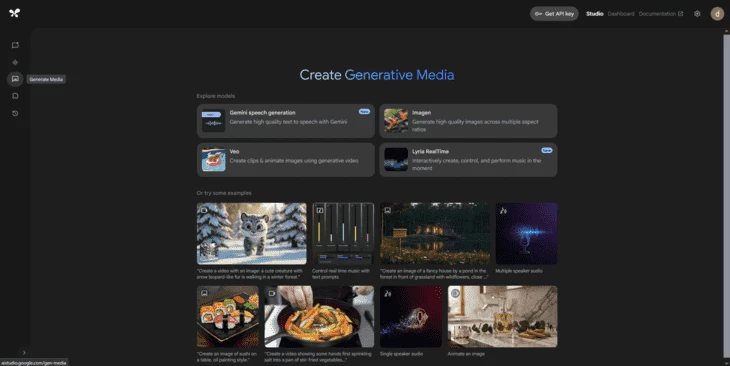
Task: Click the "Create Generative Media" heading
Action: (377, 75)
